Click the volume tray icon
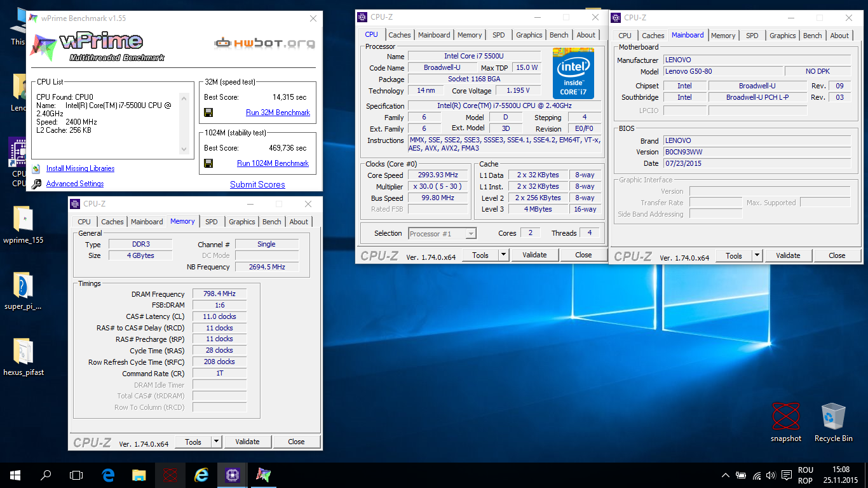 click(771, 475)
